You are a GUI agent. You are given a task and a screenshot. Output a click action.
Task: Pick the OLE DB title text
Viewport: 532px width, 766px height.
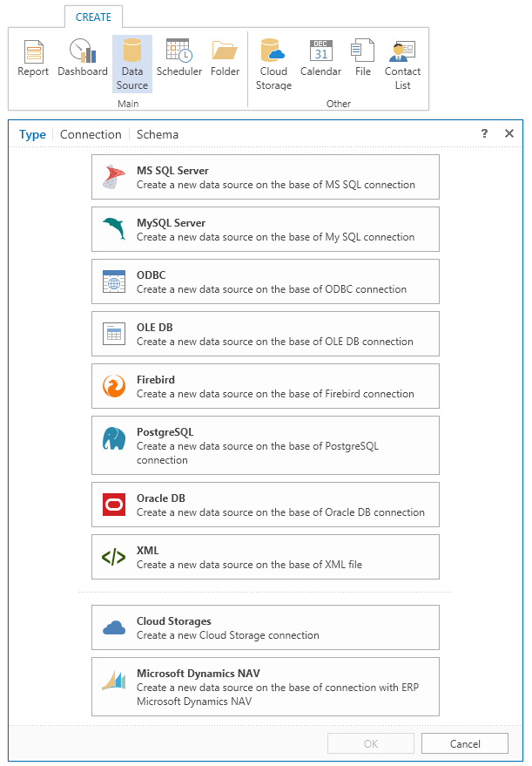(x=155, y=328)
